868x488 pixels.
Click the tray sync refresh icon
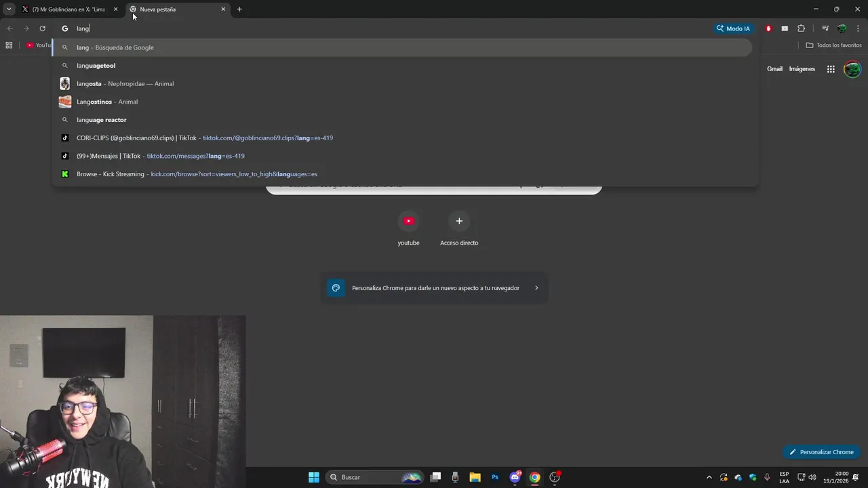(x=724, y=477)
